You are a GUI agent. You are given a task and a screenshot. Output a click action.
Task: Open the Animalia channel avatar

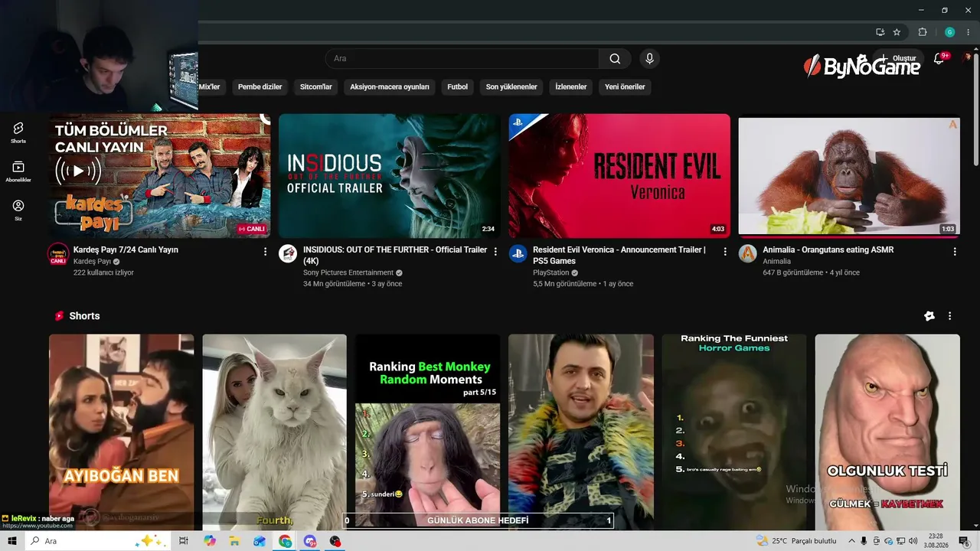748,253
